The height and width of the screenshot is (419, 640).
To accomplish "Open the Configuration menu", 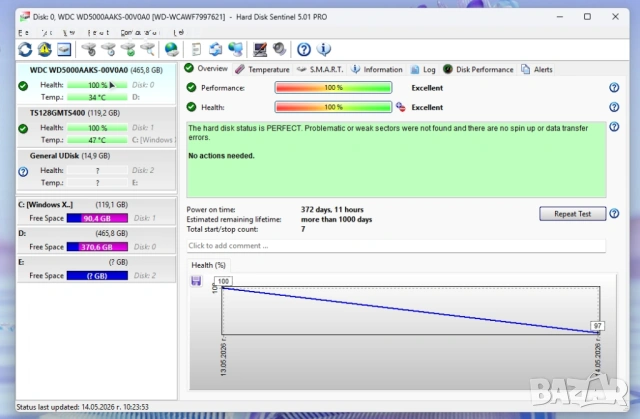I will click(138, 33).
